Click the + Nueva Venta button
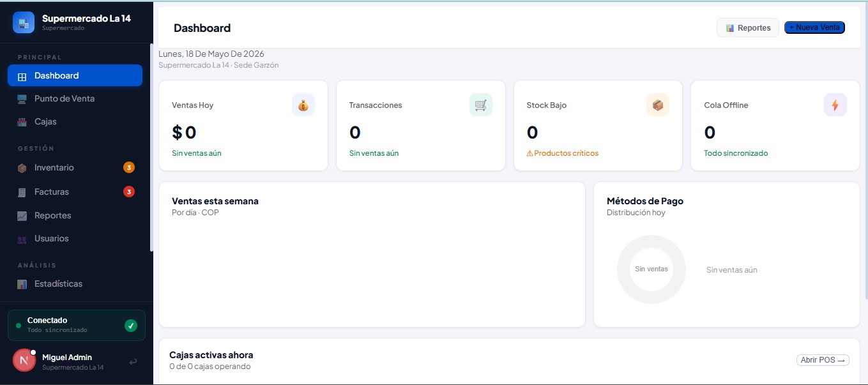The image size is (868, 385). tap(814, 27)
